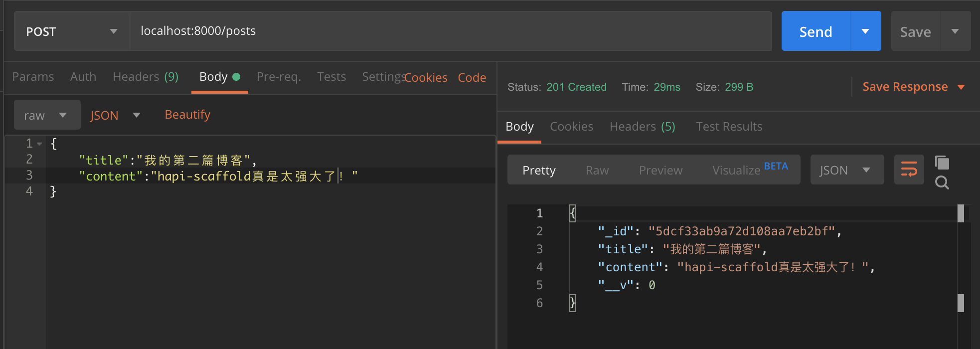This screenshot has height=349, width=980.
Task: Switch to the Test Results tab
Action: tap(729, 127)
